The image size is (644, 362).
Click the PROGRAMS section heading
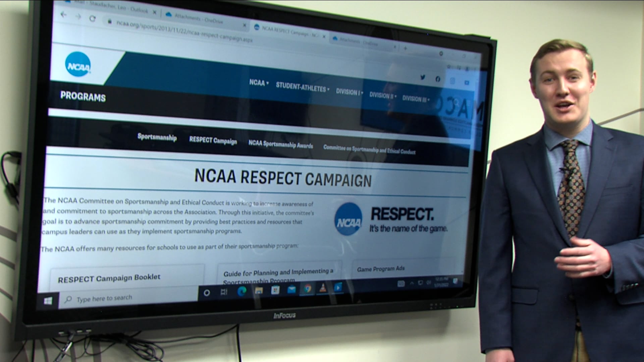pyautogui.click(x=83, y=97)
